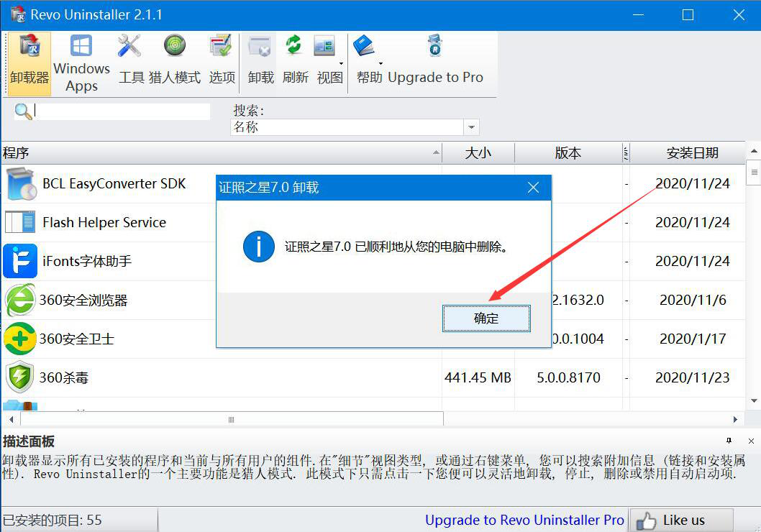
Task: Open the 卸载器 uninstaller tool
Action: click(x=29, y=63)
